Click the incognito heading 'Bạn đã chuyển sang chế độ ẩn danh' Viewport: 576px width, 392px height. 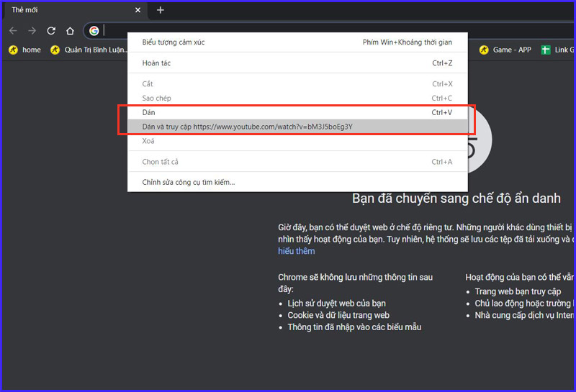(x=456, y=199)
